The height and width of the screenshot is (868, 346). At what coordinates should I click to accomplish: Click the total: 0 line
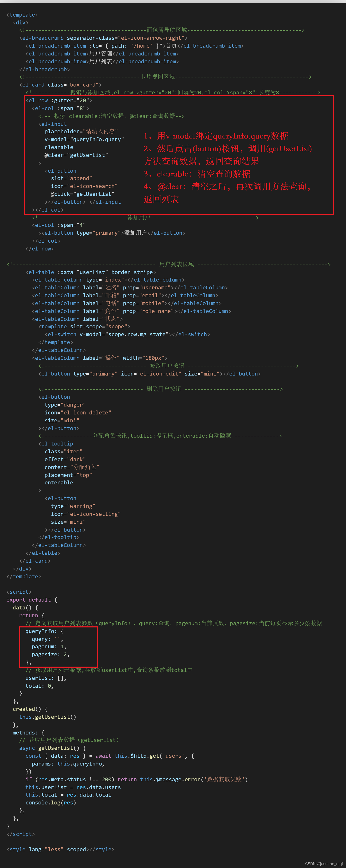(x=40, y=686)
